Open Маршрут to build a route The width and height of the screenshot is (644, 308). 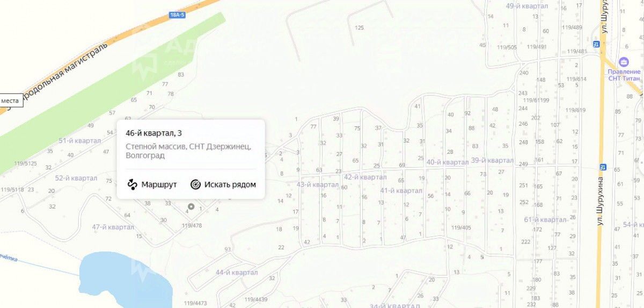pyautogui.click(x=152, y=185)
